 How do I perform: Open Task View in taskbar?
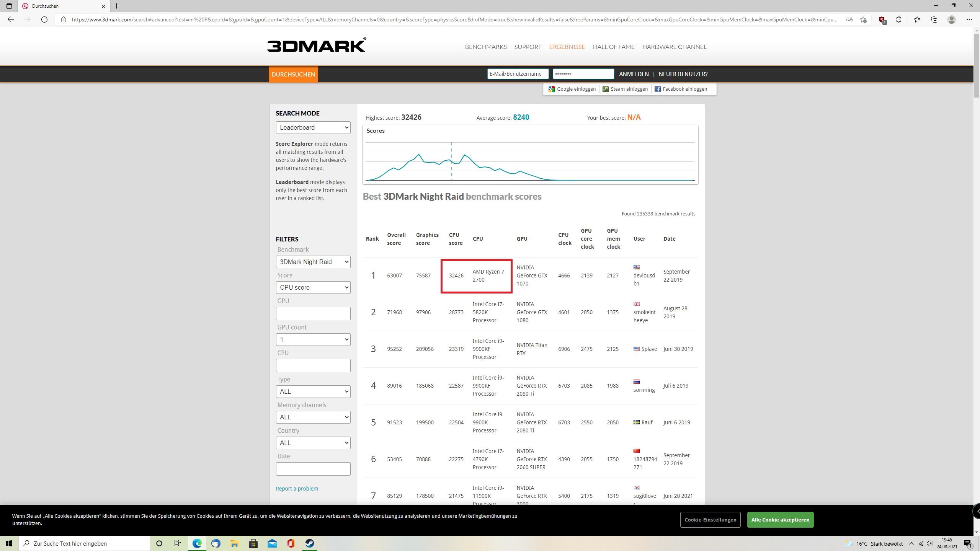178,543
